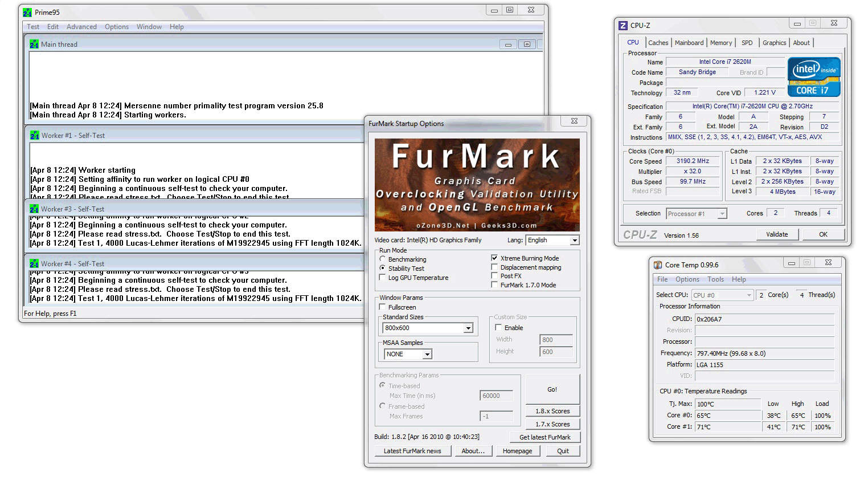
Task: Click the 1.8.x Scores button
Action: coord(552,411)
